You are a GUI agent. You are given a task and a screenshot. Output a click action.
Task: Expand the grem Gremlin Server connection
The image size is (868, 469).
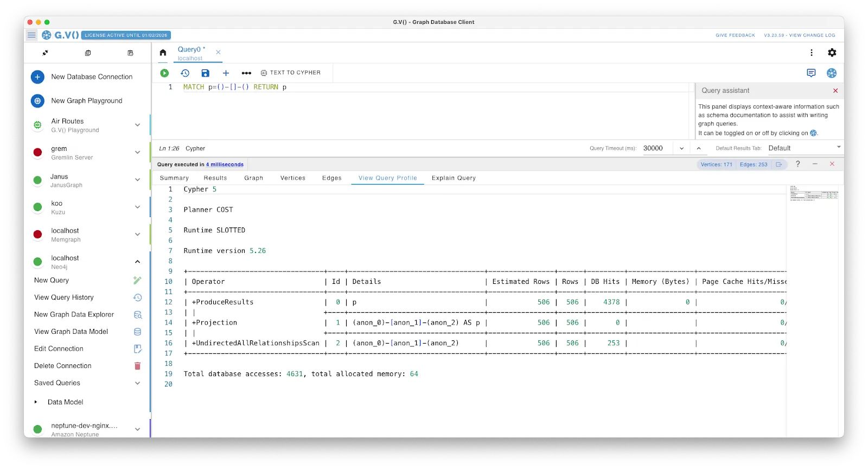point(137,153)
